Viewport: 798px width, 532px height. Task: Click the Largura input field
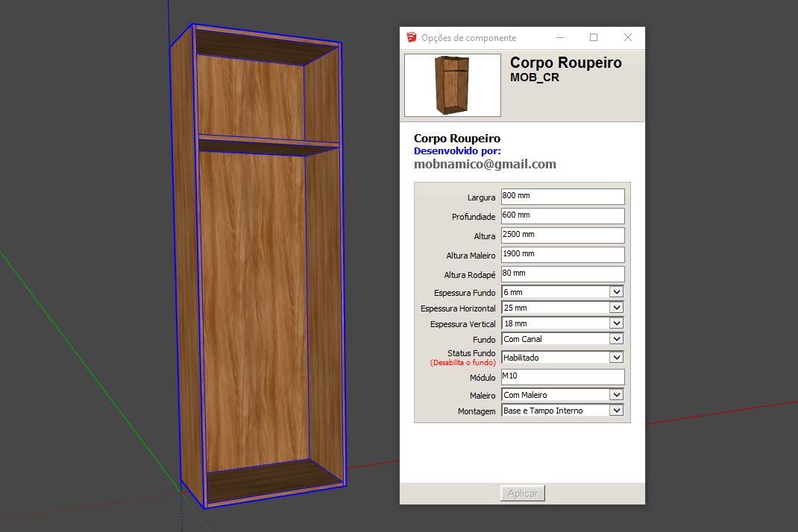tap(562, 196)
